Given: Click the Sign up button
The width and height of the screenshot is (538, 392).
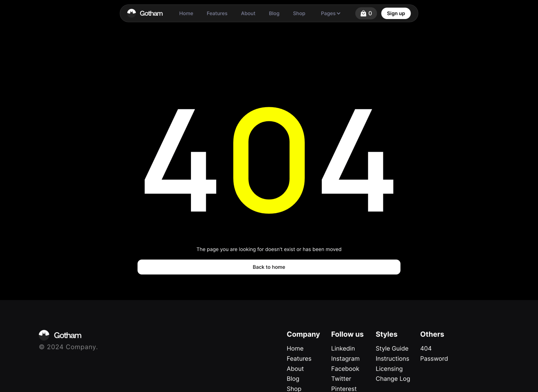Looking at the screenshot, I should coord(396,13).
